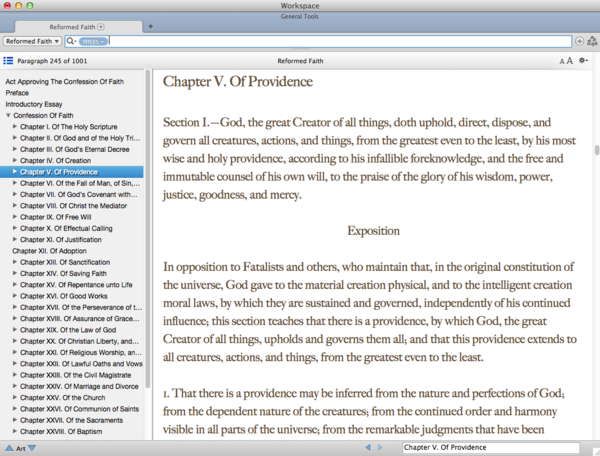Click the recycle icon beside the search field
This screenshot has width=600, height=456.
click(592, 41)
